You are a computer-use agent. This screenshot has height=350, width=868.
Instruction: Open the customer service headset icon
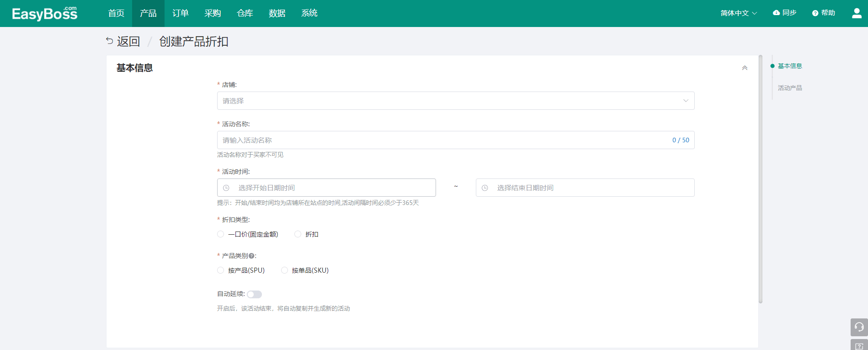tap(859, 327)
